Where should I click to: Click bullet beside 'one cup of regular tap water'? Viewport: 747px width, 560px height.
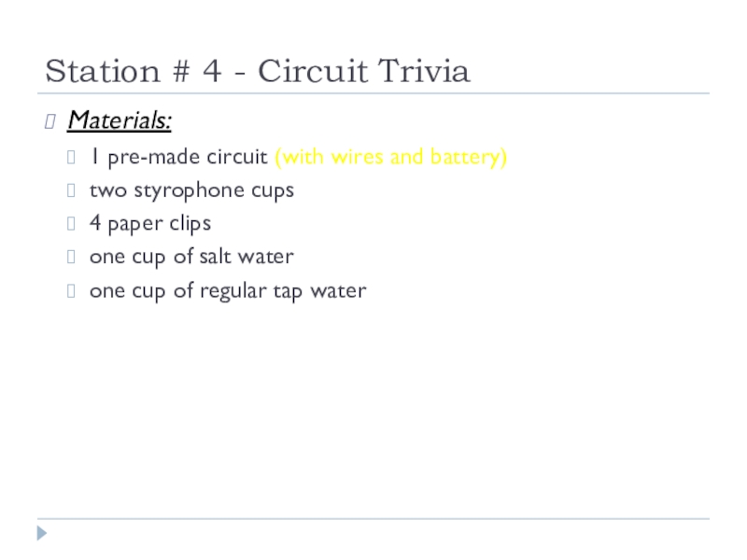click(73, 290)
